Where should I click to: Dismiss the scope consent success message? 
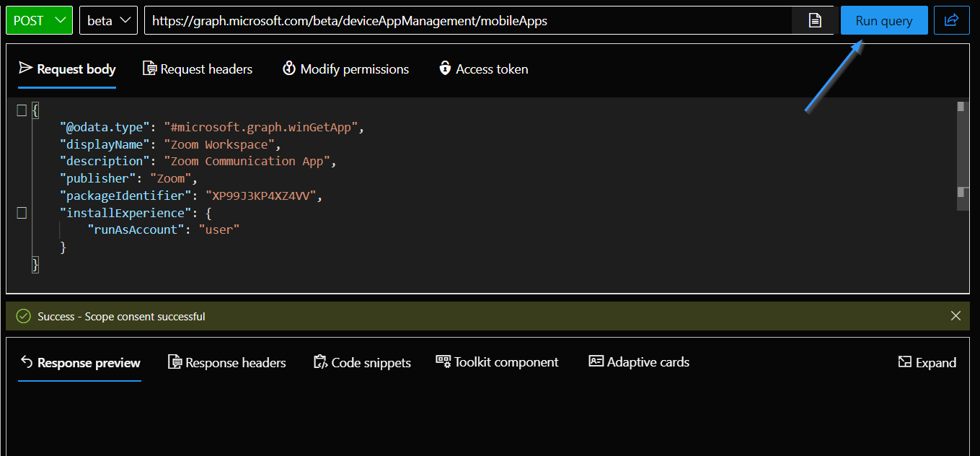point(955,316)
